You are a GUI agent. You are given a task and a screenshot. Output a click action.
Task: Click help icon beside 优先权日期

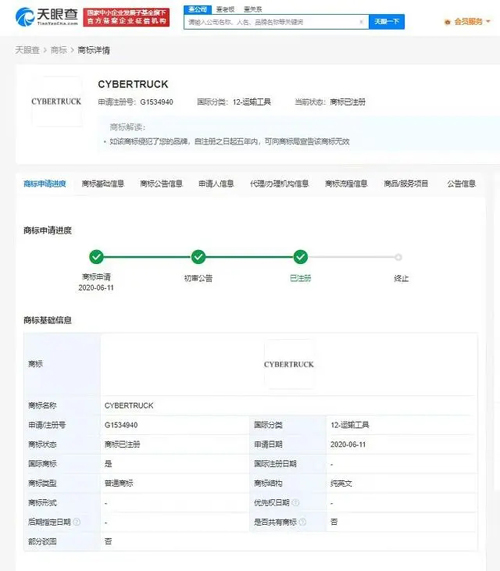coord(296,503)
